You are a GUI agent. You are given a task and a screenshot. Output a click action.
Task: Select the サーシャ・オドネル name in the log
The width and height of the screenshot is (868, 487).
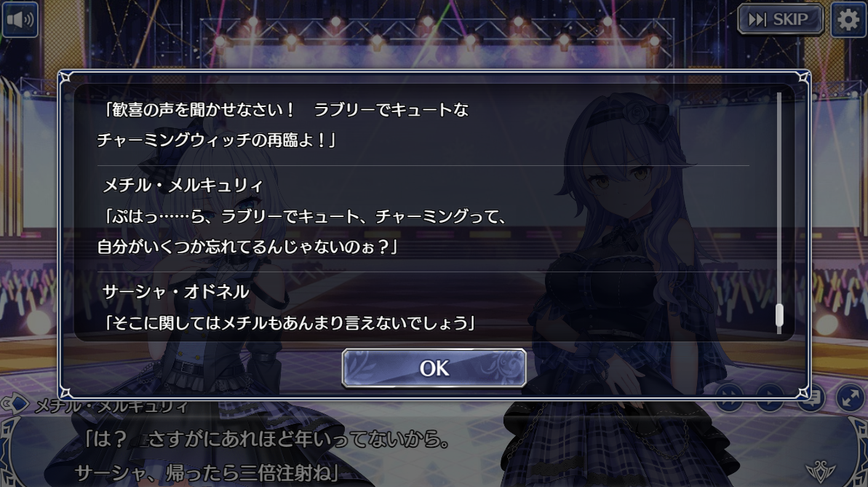click(x=175, y=291)
